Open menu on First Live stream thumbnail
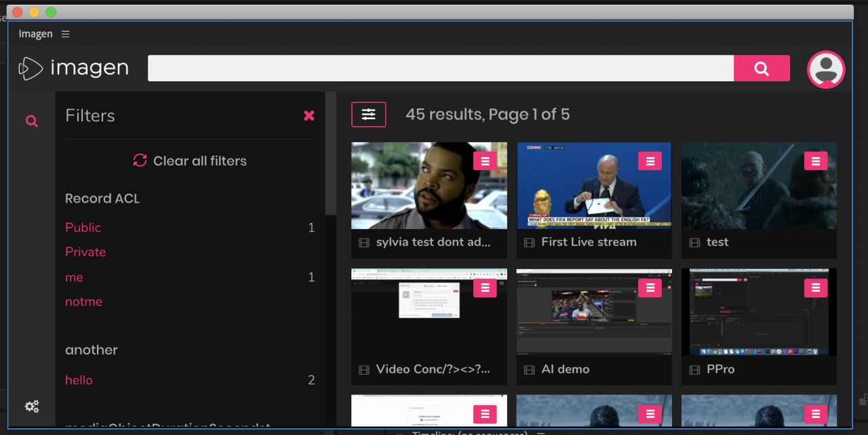The image size is (868, 435). point(650,161)
